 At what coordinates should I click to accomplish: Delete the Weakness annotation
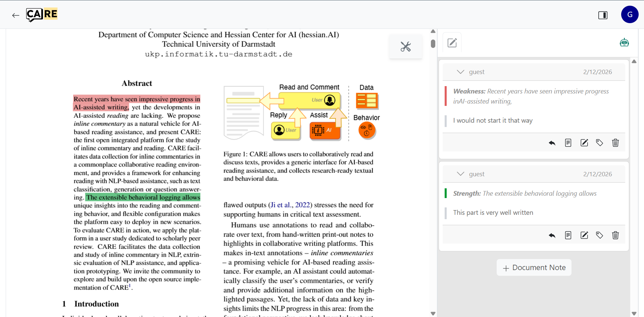[x=615, y=143]
